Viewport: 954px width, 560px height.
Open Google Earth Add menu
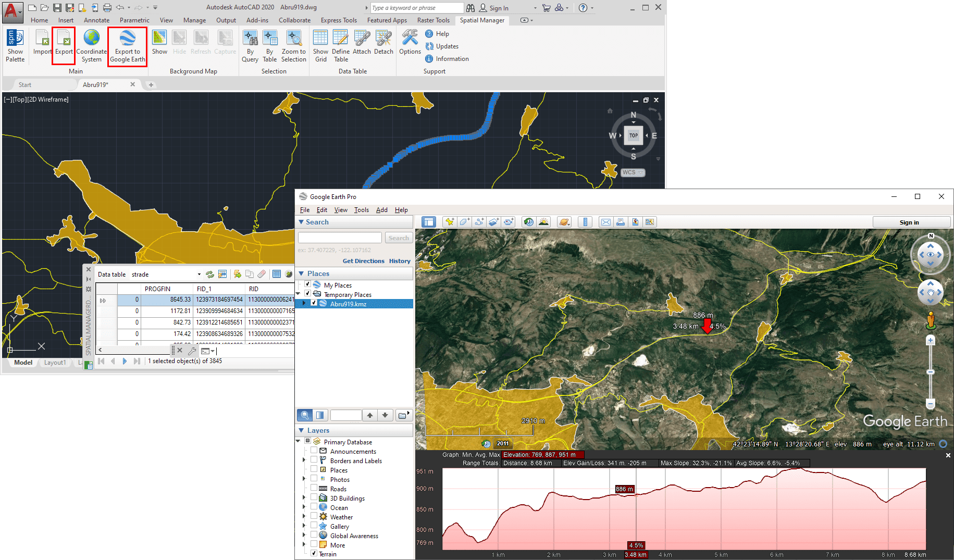pos(382,210)
